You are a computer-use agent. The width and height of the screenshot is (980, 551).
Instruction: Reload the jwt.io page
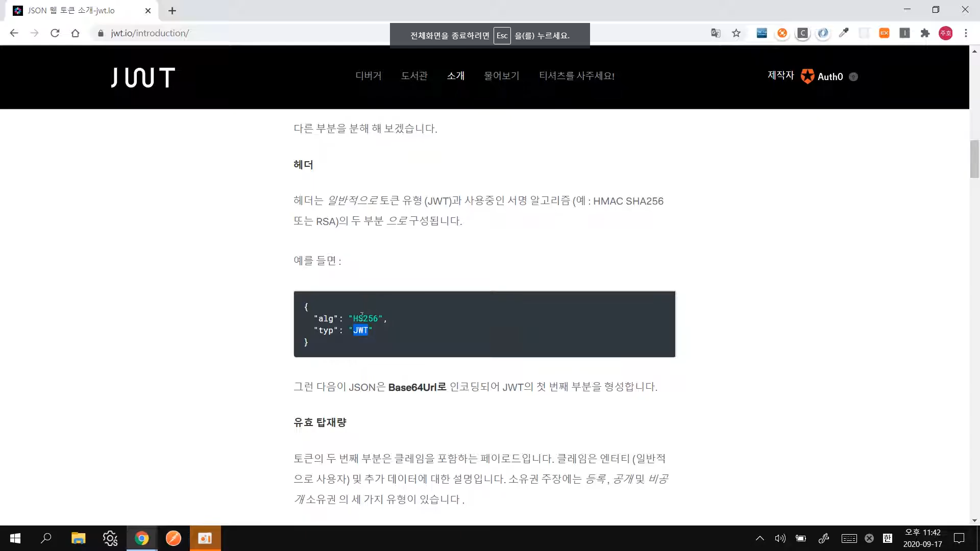(x=55, y=33)
